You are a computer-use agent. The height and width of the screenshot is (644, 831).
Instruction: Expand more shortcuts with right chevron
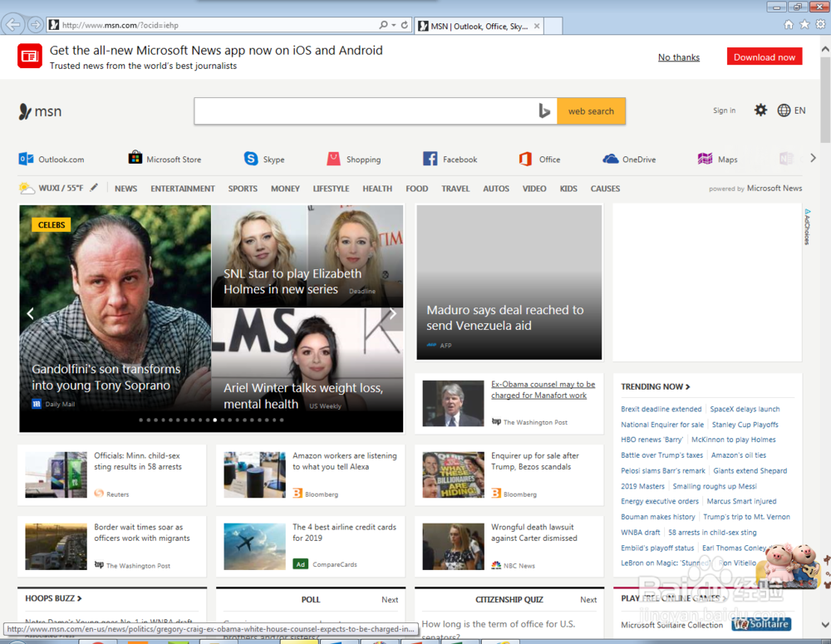coord(813,158)
